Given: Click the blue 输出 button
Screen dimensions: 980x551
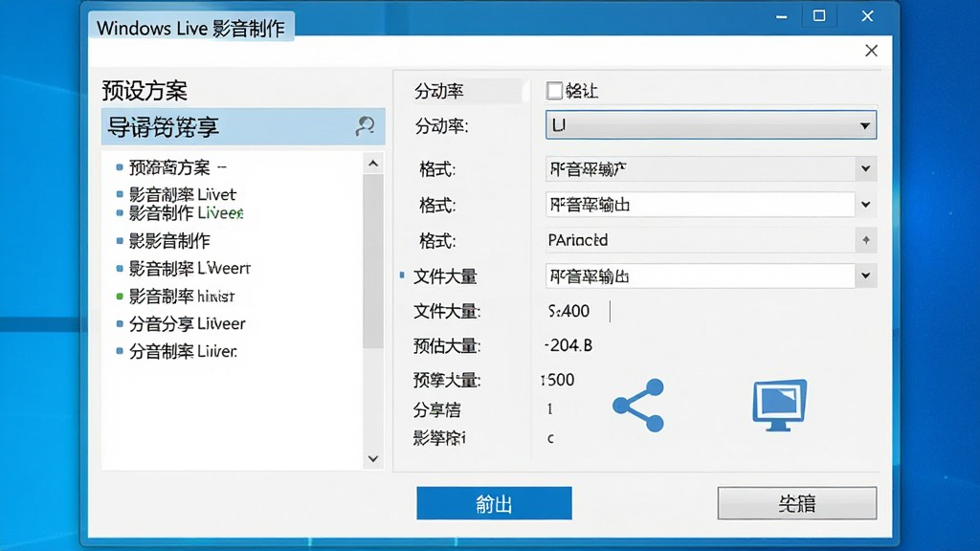Looking at the screenshot, I should point(494,503).
